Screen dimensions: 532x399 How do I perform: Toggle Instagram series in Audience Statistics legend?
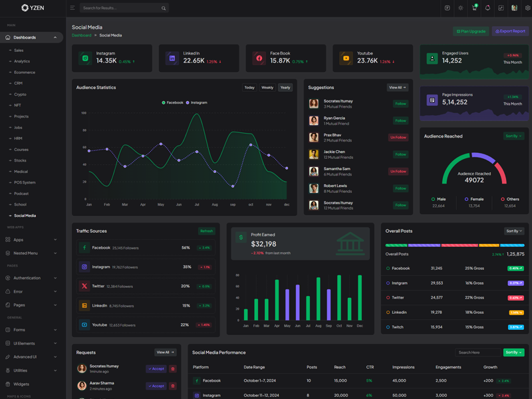point(196,102)
